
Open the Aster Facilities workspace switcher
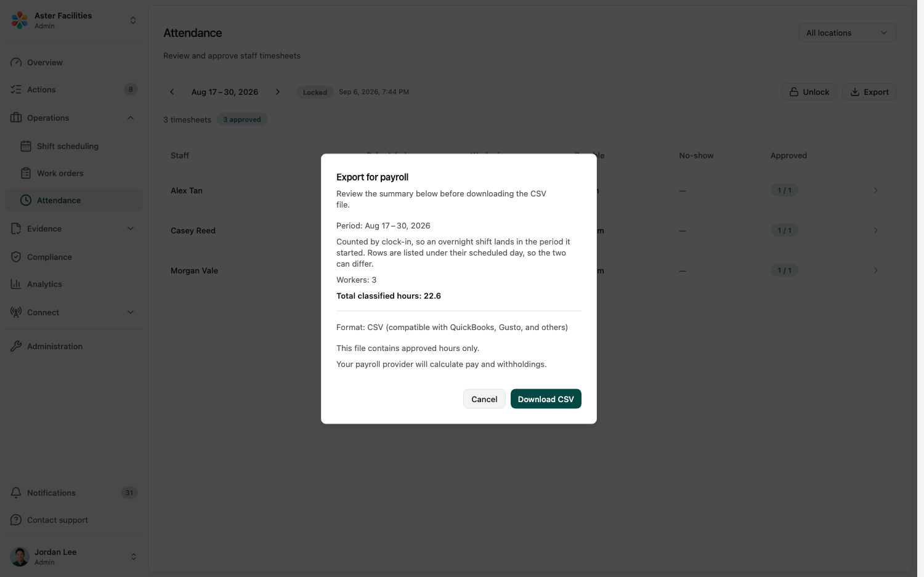(133, 20)
